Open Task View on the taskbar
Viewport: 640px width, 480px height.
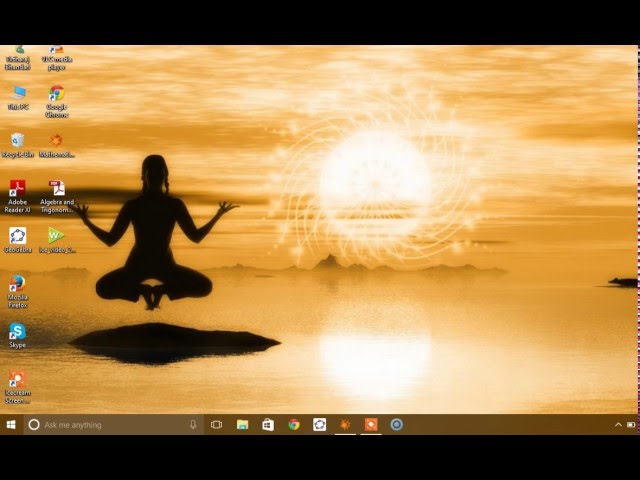tap(216, 425)
